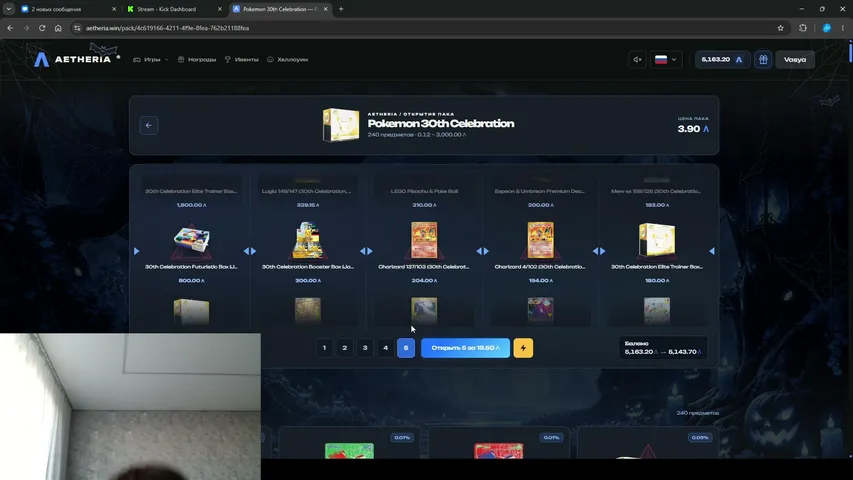
Task: Click the site info icon in address bar
Action: tap(77, 28)
